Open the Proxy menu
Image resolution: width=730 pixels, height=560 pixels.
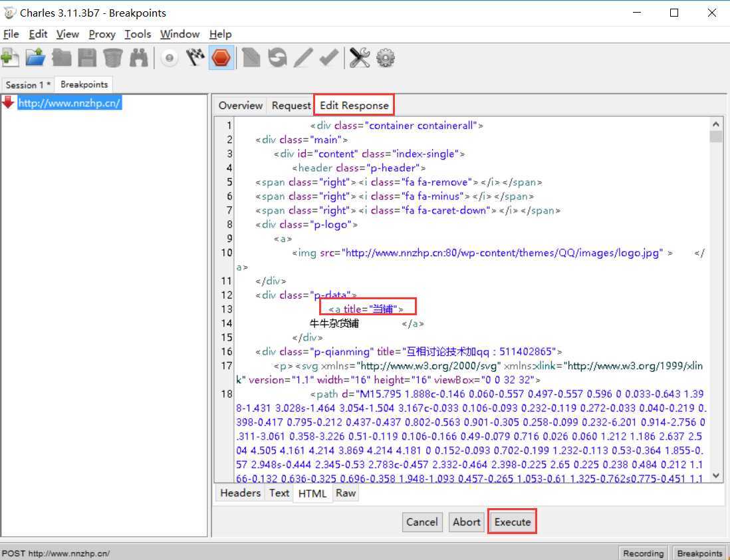102,34
